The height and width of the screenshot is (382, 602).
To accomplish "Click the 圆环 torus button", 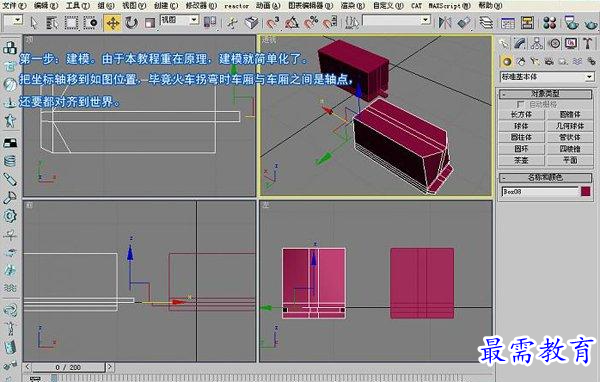I will point(521,149).
